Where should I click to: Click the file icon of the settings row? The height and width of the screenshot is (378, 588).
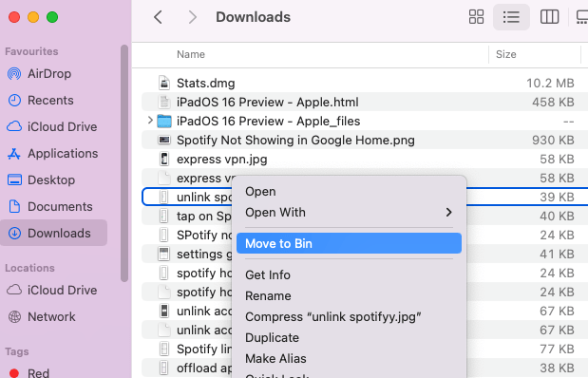(x=164, y=255)
